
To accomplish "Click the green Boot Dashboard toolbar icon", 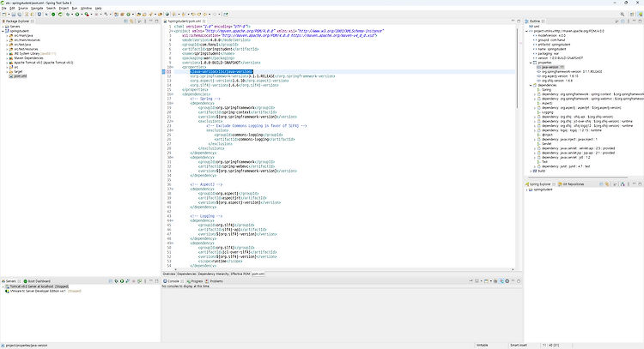I will tap(53, 15).
